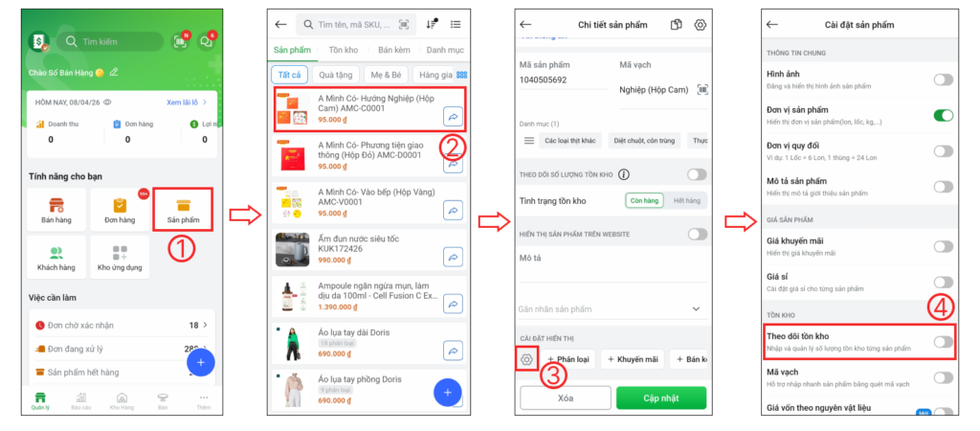980x431 pixels.
Task: Expand Xem lãi lỗ link arrow
Action: tap(205, 102)
